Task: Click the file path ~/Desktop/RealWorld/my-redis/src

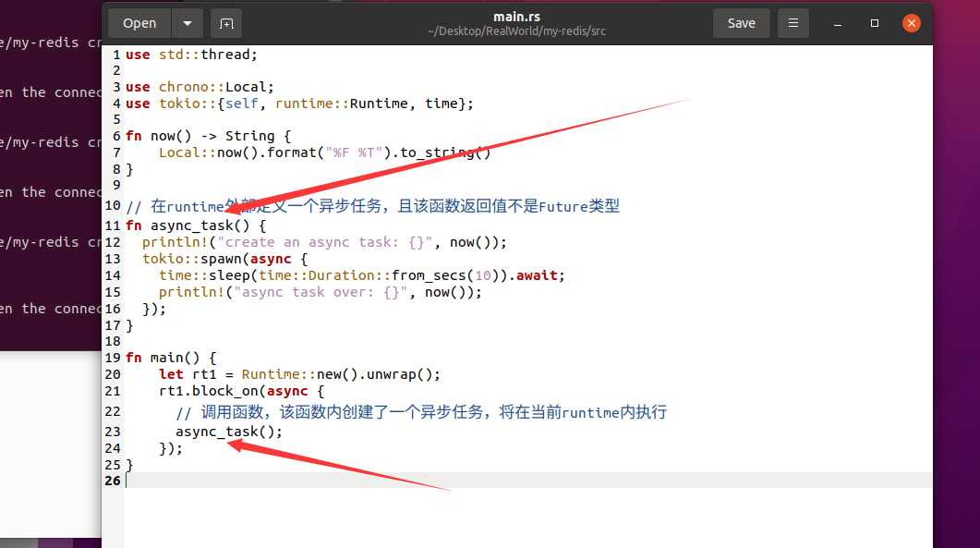Action: (x=516, y=31)
